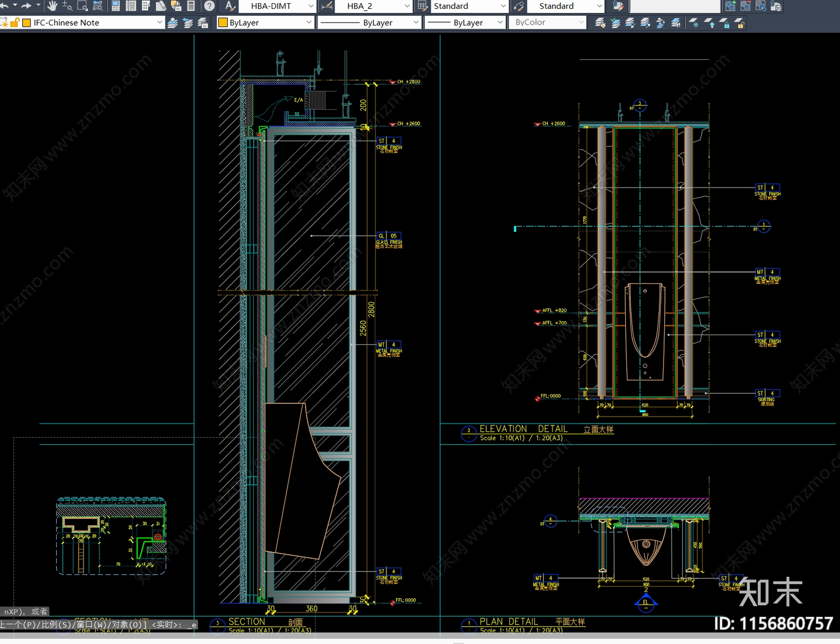
Task: Open the Tool Palettes window icon
Action: (146, 6)
